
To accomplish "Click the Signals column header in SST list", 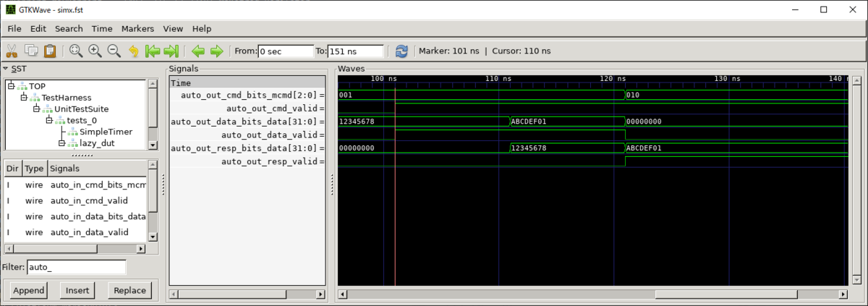I will [x=97, y=169].
